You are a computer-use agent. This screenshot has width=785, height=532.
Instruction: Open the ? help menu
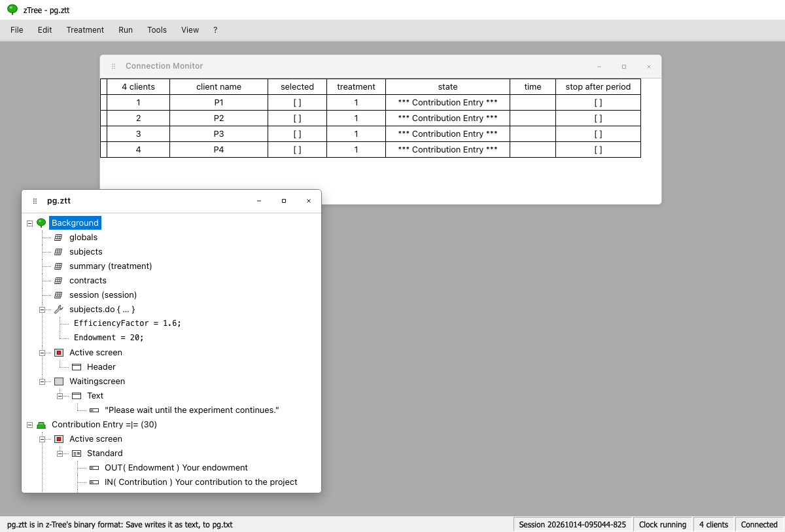(x=215, y=30)
